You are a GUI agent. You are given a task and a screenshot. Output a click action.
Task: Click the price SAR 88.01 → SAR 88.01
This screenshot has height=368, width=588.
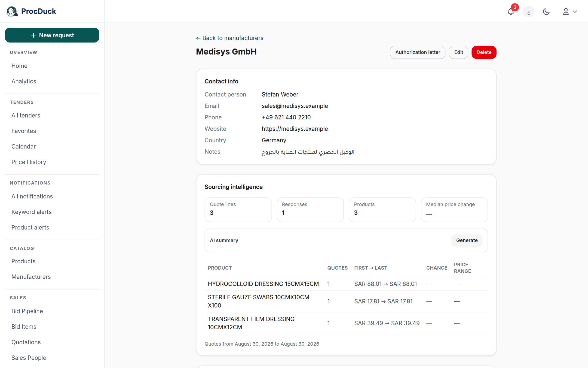[385, 284]
